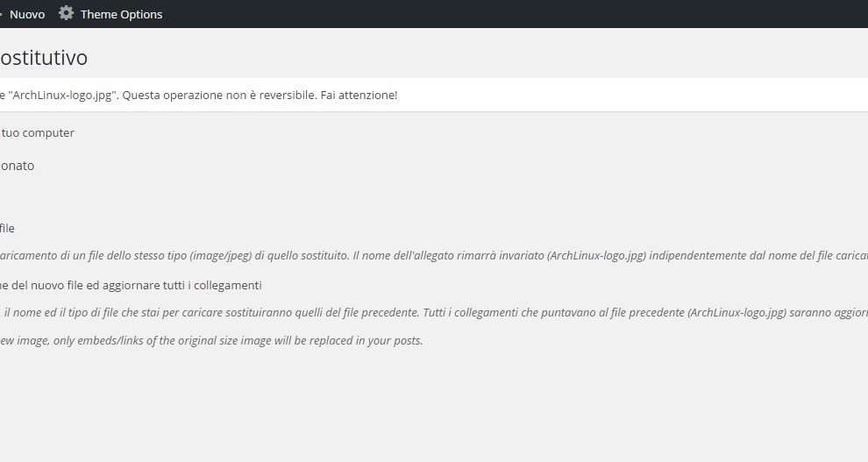Click the file-chooser status text ending "onato"
The height and width of the screenshot is (462, 868).
tap(18, 166)
